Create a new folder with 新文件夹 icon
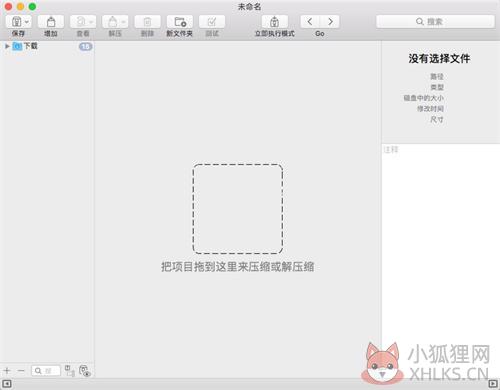 (180, 22)
